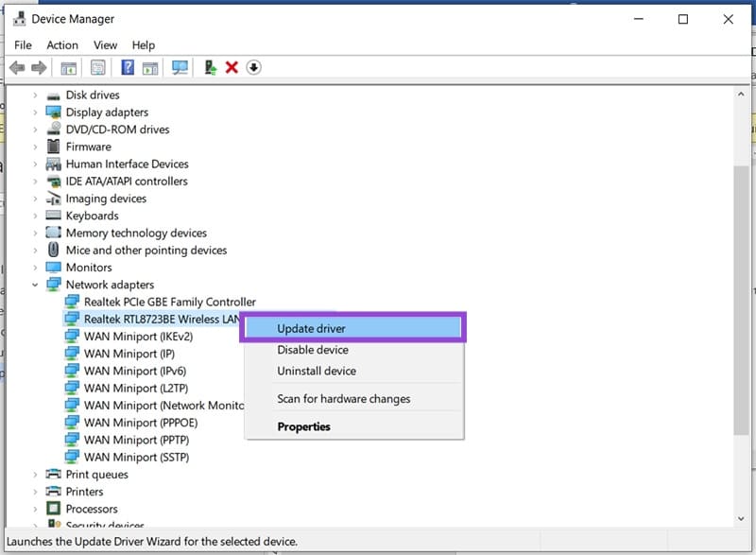Click the Properties toolbar icon

coord(97,68)
